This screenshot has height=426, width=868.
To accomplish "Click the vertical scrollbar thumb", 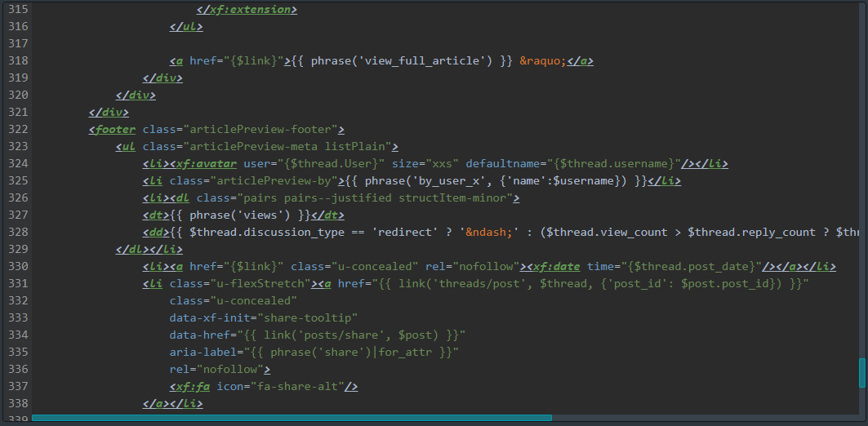I will pos(861,372).
